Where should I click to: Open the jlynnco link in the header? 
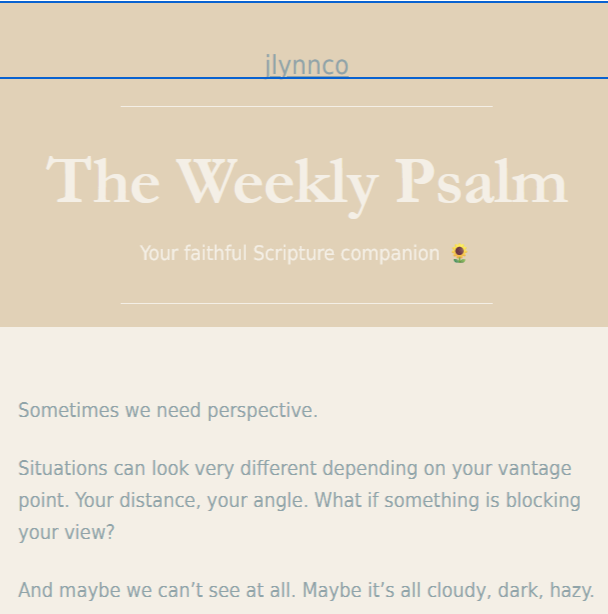307,65
